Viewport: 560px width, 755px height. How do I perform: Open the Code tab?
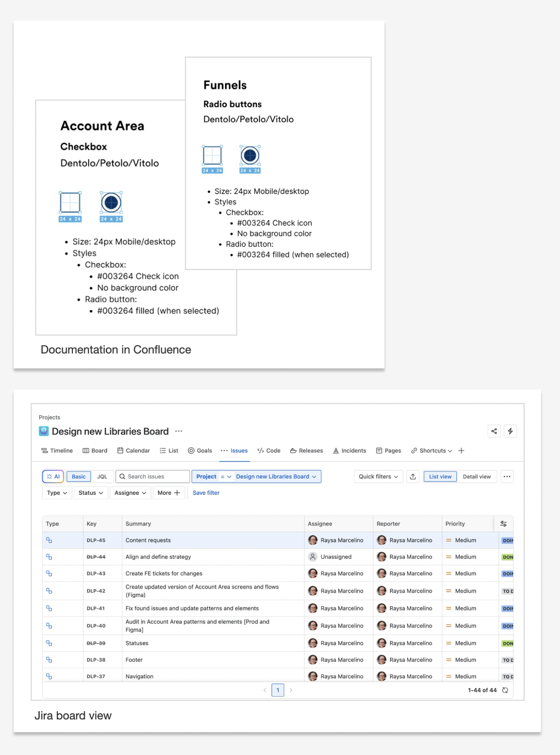[x=269, y=450]
